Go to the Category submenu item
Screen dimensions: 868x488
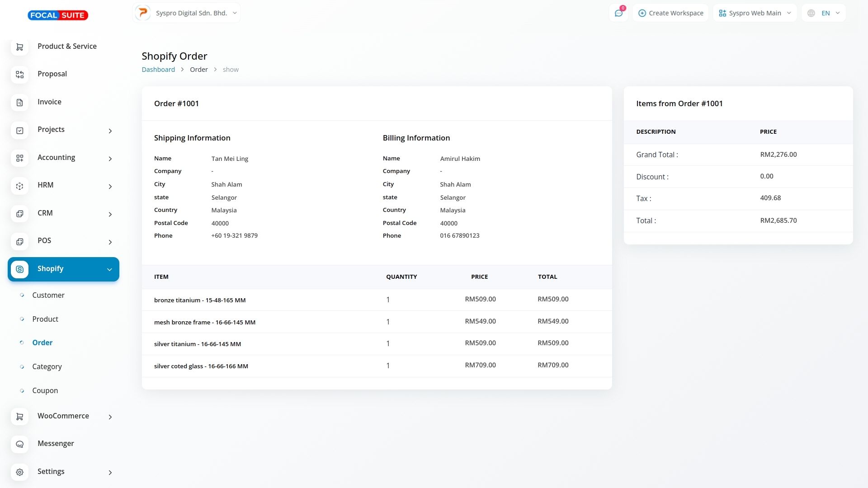47,366
